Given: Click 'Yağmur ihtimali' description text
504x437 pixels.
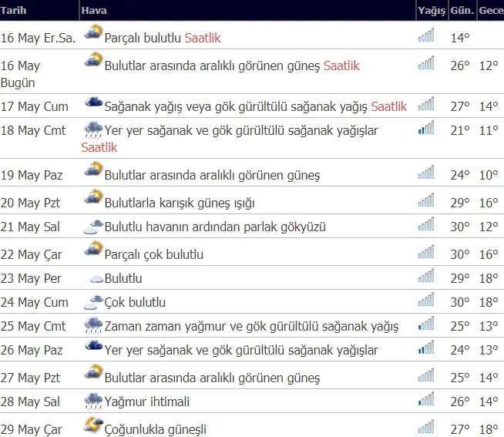Looking at the screenshot, I should coord(147,402).
